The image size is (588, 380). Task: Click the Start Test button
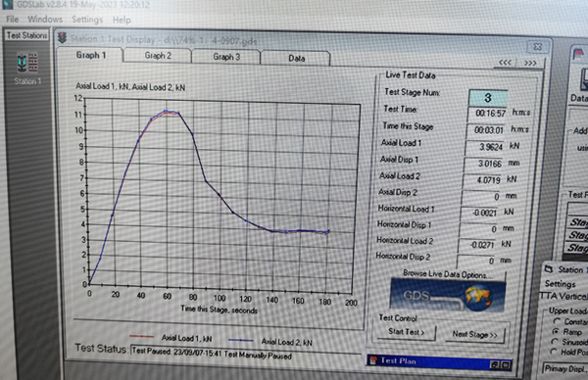coord(407,332)
